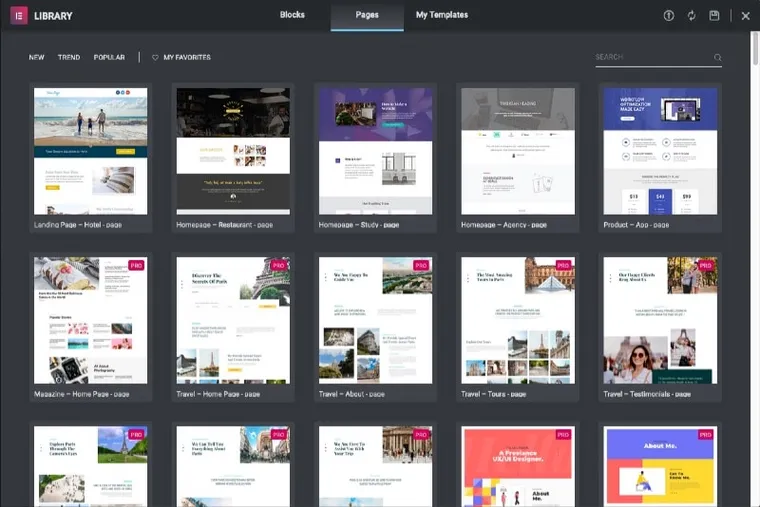Click into the template search field
The image size is (760, 507).
point(653,57)
